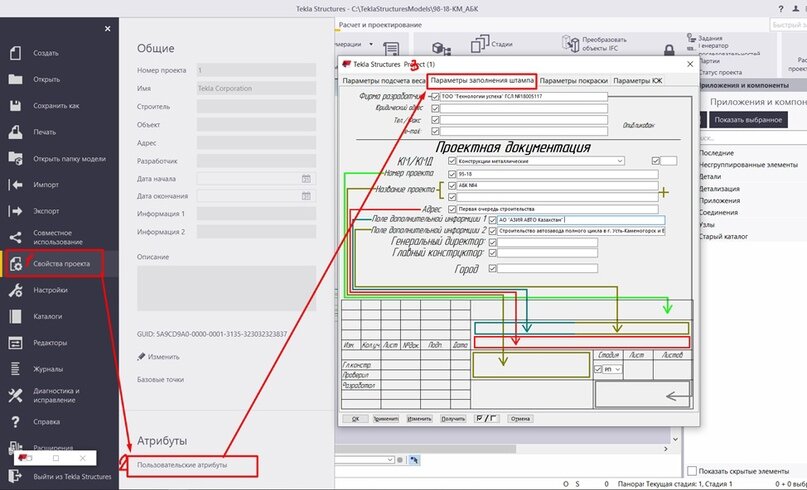807x490 pixels.
Task: Click the Совместное использование share icon
Action: pyautogui.click(x=15, y=237)
